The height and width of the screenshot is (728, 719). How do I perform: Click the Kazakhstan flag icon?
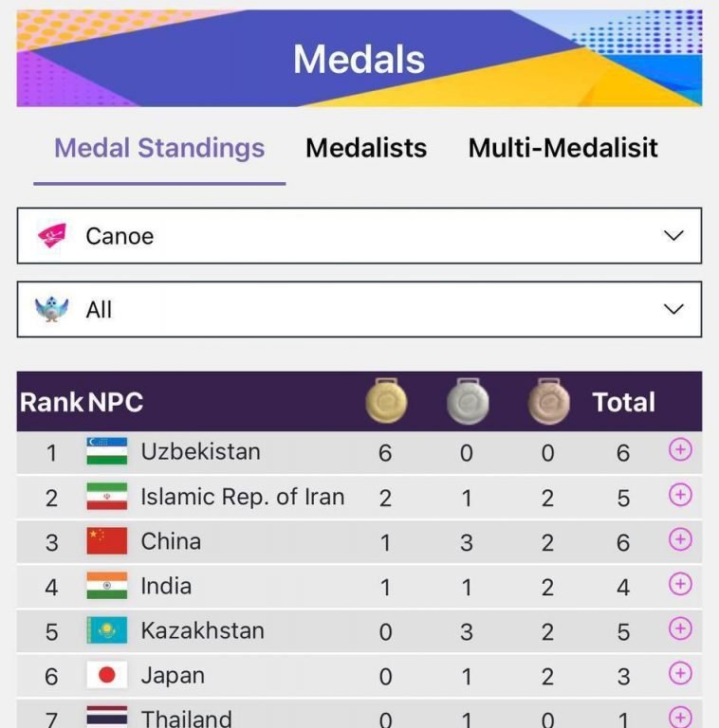[x=106, y=630]
